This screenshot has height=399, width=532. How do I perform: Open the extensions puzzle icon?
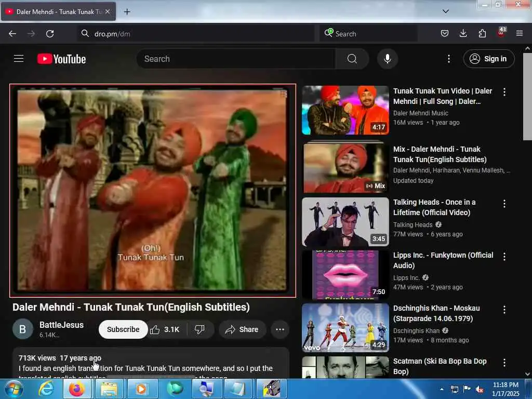click(x=482, y=33)
